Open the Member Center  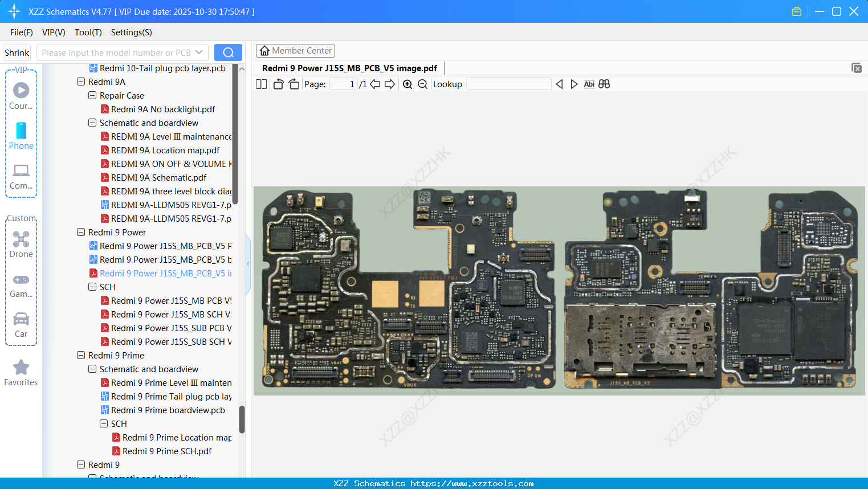coord(295,50)
